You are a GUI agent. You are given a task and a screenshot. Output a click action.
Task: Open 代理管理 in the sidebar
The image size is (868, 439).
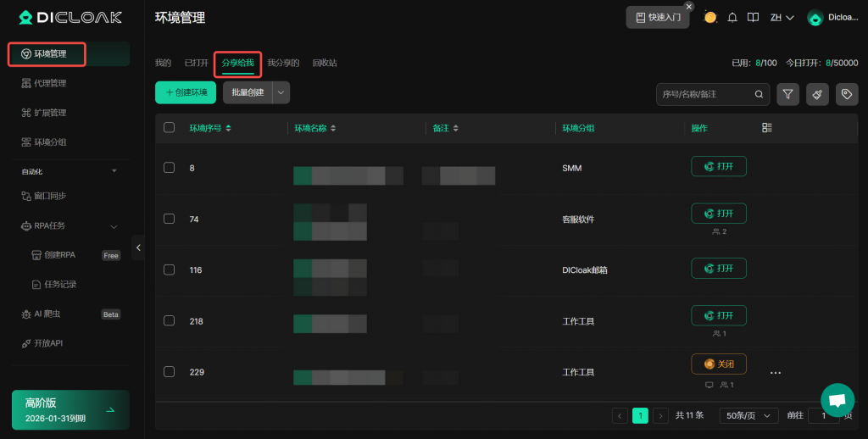point(50,83)
